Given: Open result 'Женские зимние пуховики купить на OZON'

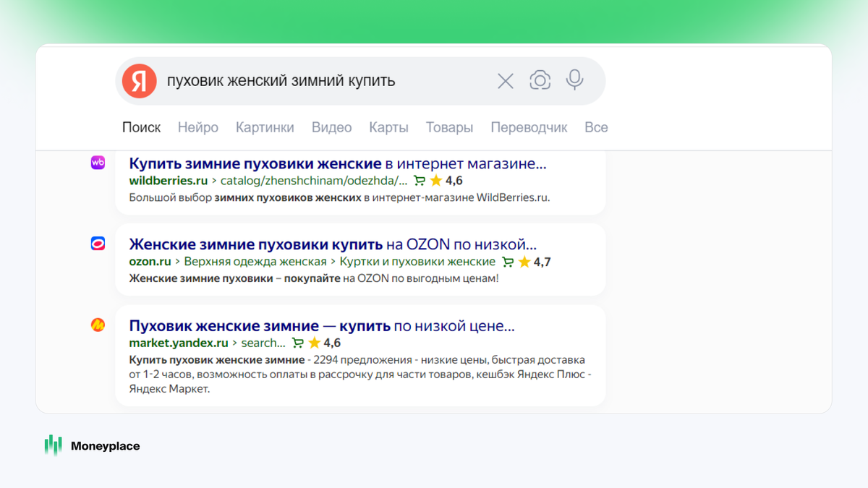Looking at the screenshot, I should click(333, 244).
